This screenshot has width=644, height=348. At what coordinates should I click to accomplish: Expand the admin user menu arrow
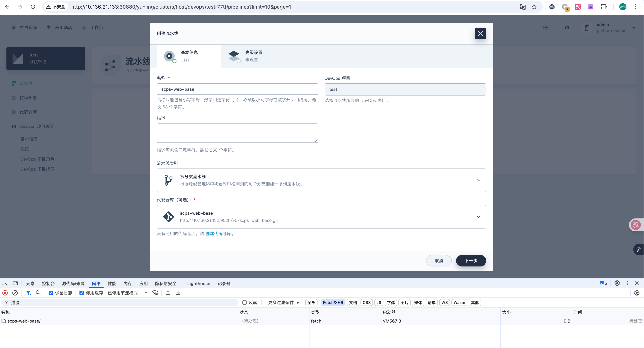(633, 28)
